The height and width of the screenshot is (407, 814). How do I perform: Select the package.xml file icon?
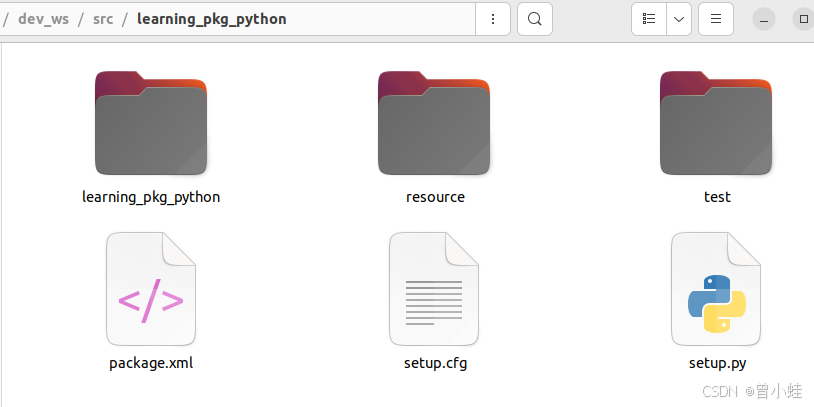(x=151, y=289)
